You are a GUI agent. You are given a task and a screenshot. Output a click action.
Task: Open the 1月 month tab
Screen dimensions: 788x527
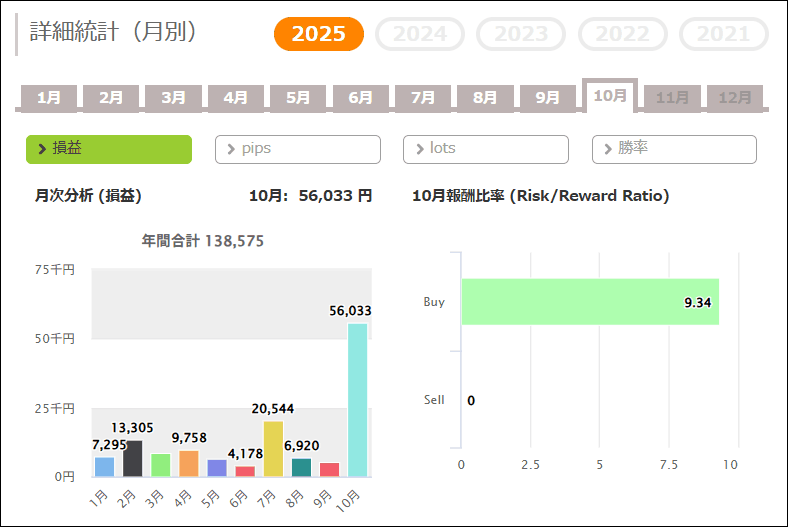click(x=49, y=98)
